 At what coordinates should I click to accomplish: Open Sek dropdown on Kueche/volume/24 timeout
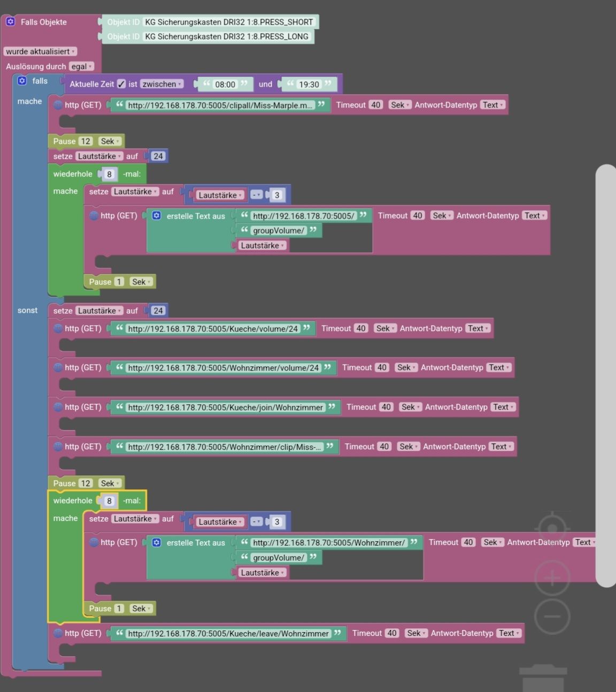[x=386, y=328]
